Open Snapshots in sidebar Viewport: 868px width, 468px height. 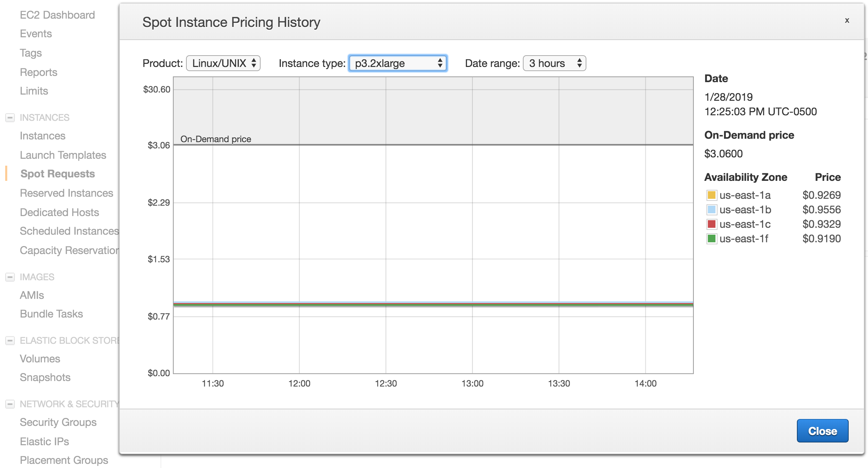click(45, 377)
